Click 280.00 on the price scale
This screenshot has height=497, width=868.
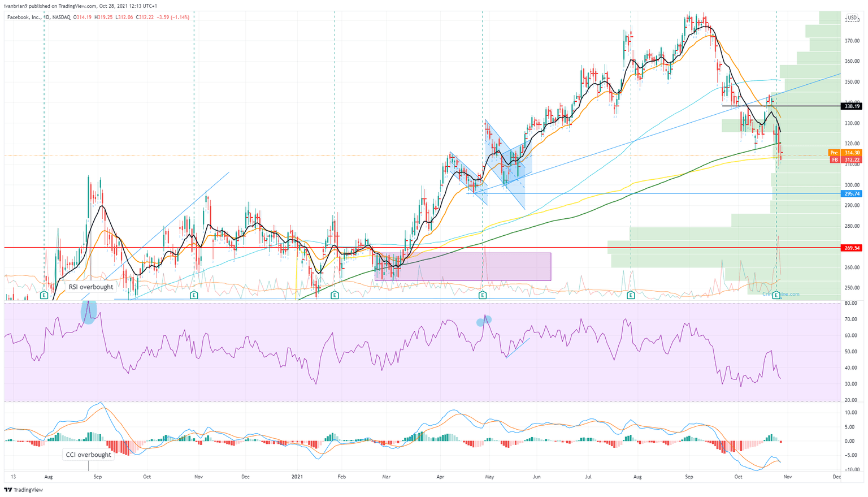coord(852,226)
